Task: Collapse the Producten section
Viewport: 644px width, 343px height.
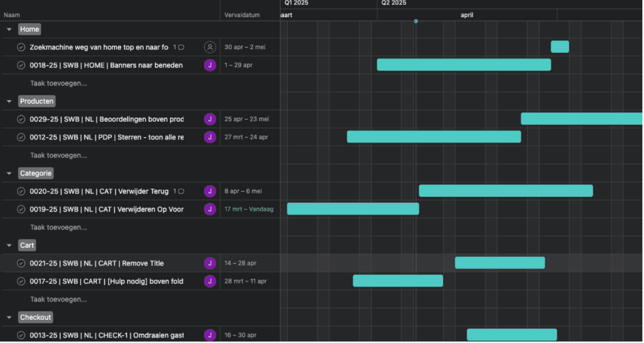Action: point(9,101)
